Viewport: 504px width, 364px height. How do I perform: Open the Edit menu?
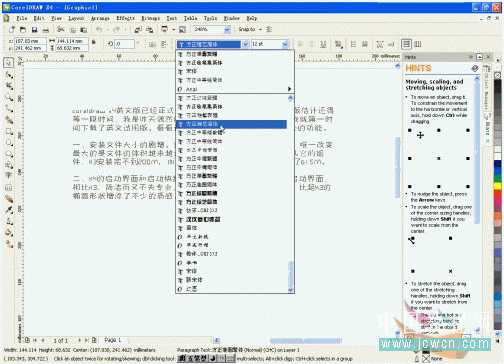coord(39,18)
